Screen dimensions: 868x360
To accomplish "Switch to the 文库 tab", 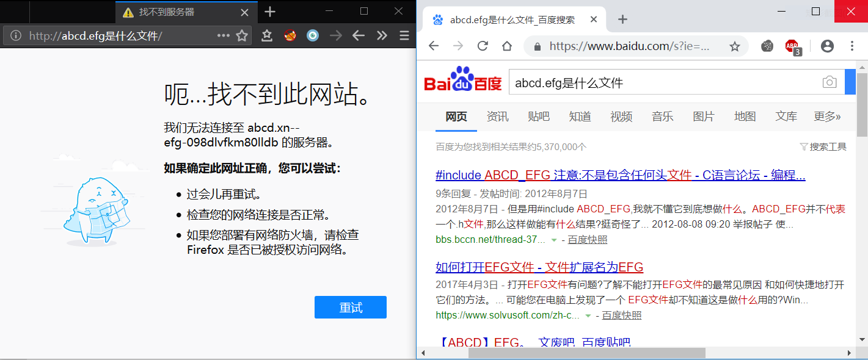I will pos(786,117).
